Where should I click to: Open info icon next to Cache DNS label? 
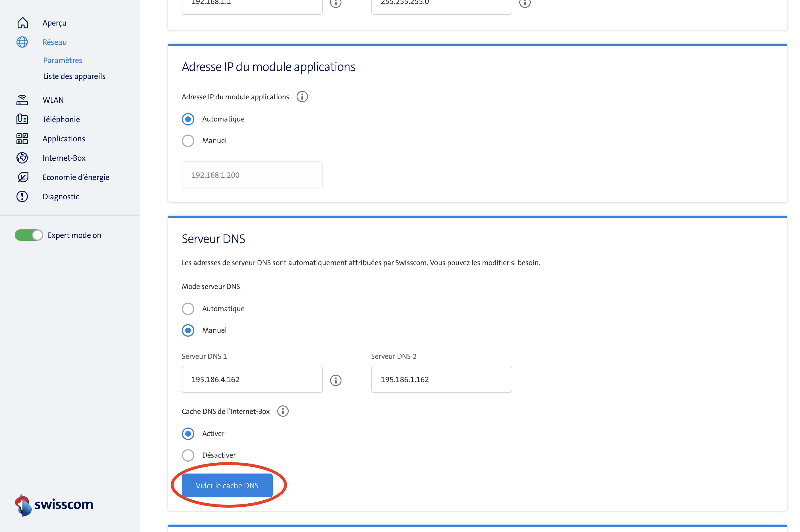coord(283,411)
